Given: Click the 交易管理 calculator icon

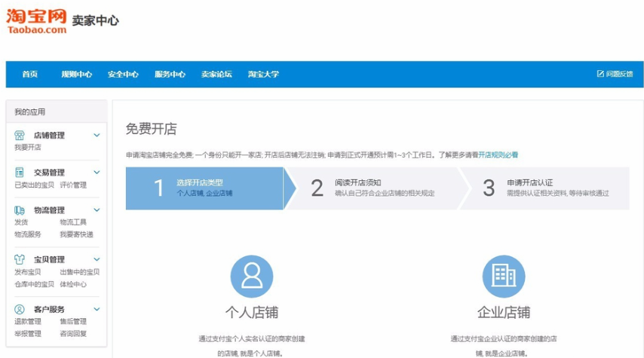Looking at the screenshot, I should (20, 173).
